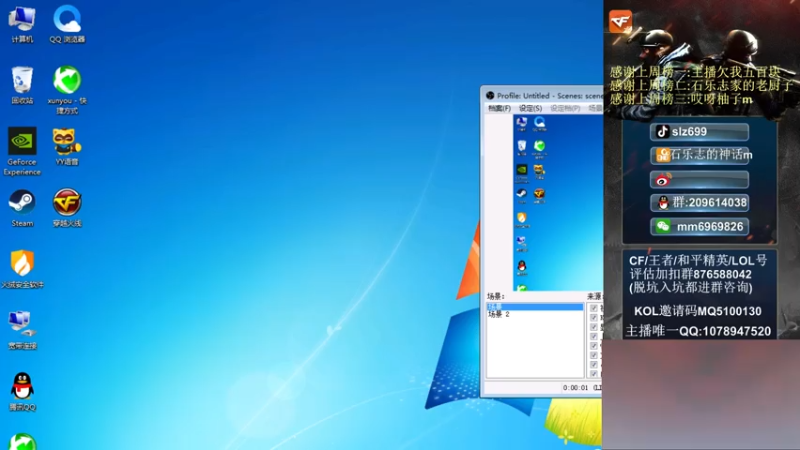Open 火绒安全软件 security icon
The image size is (800, 450).
coord(22,269)
